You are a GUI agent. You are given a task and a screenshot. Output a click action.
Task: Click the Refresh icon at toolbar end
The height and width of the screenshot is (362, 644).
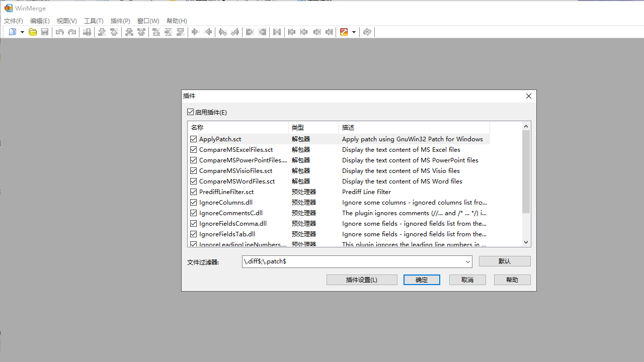(x=367, y=32)
